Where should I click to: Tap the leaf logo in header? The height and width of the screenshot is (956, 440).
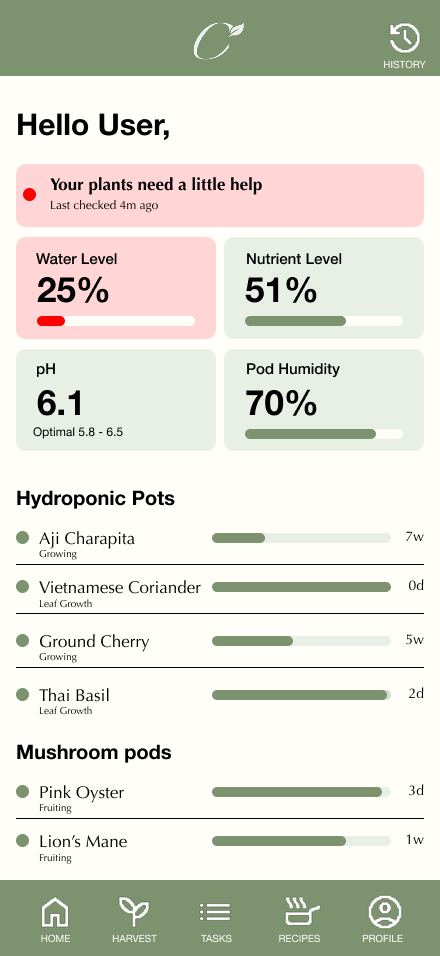[219, 40]
